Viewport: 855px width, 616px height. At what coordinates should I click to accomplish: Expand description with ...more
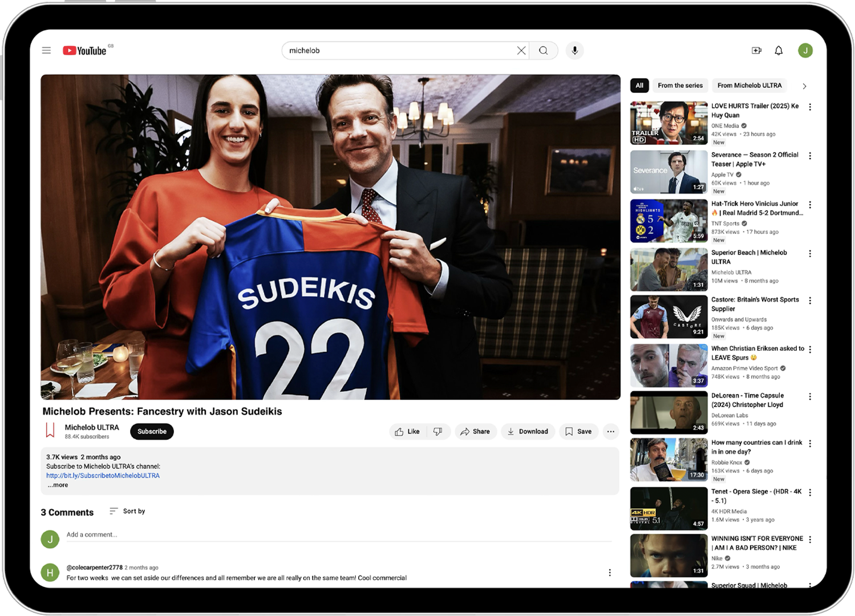coord(58,485)
